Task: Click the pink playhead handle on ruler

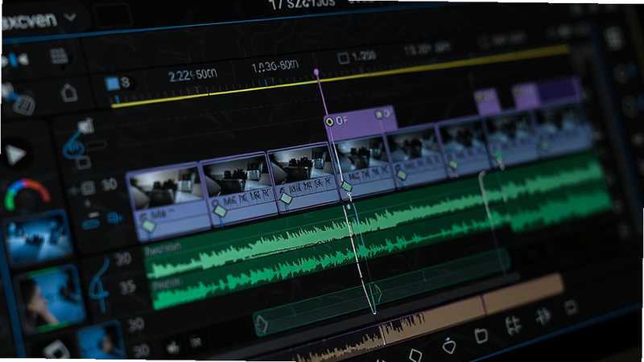Action: [316, 72]
